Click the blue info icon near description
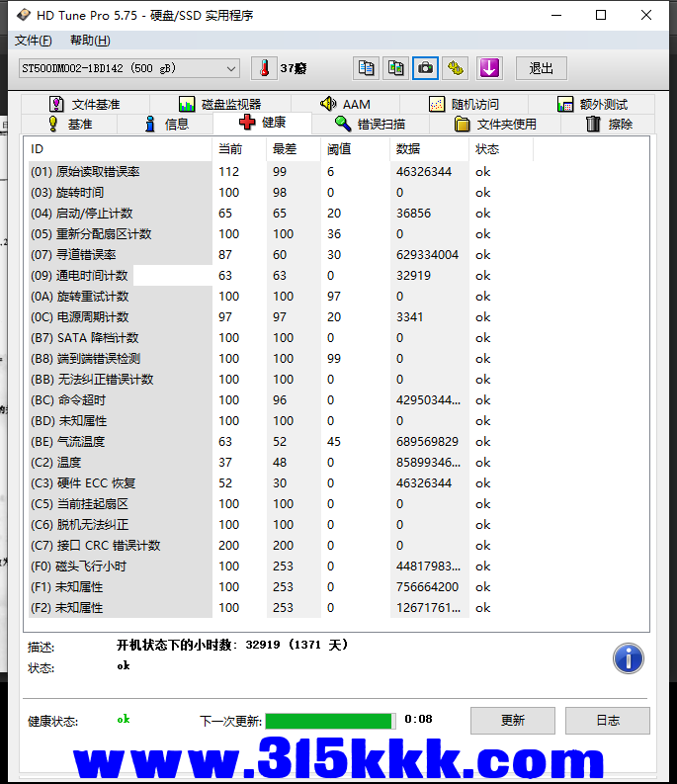Screen dimensions: 677x784 (x=628, y=658)
